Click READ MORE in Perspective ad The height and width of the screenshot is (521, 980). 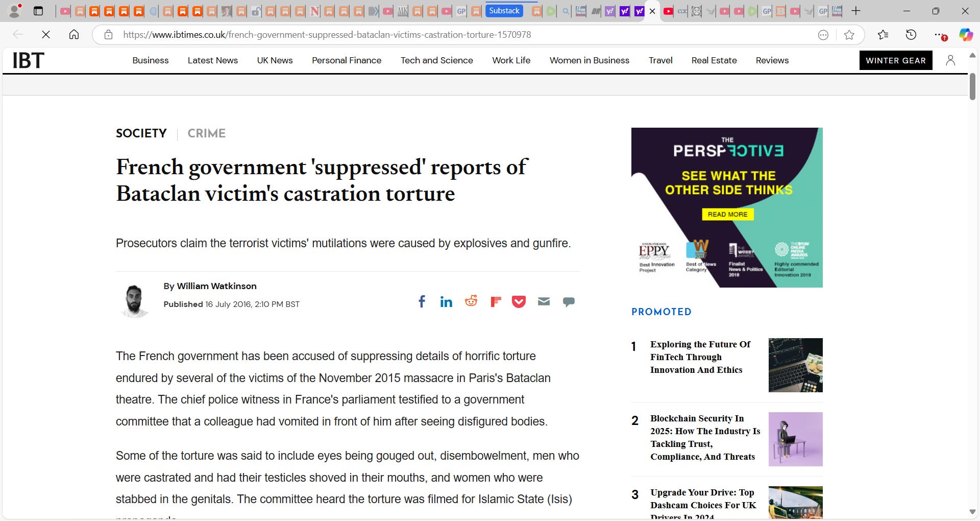point(727,215)
